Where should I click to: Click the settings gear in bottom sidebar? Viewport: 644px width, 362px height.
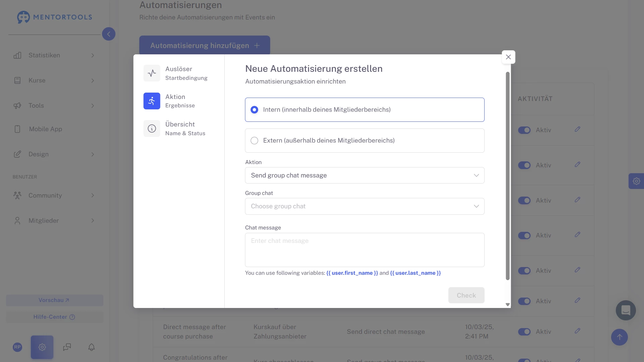[42, 347]
